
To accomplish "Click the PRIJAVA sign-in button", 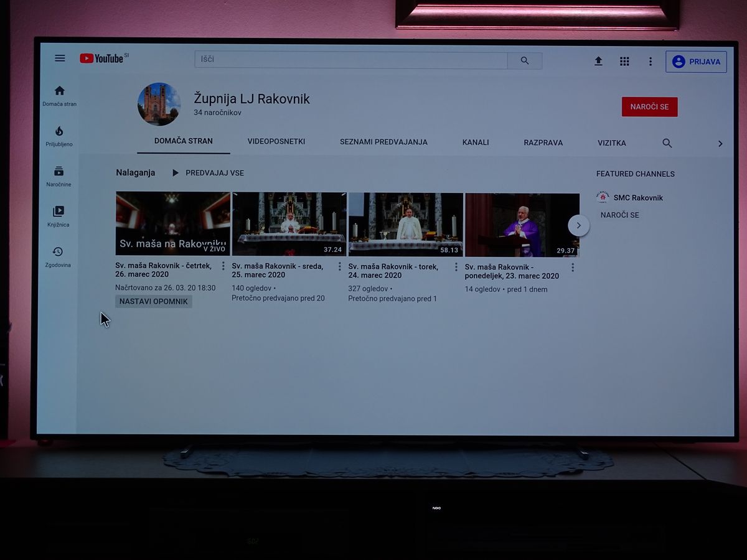I will point(696,62).
